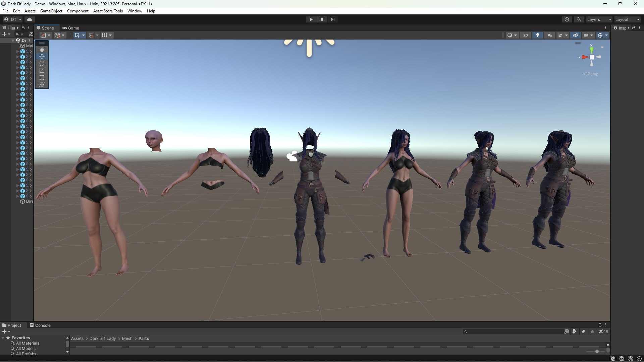Select the Rect transform tool
The width and height of the screenshot is (644, 362).
(42, 77)
